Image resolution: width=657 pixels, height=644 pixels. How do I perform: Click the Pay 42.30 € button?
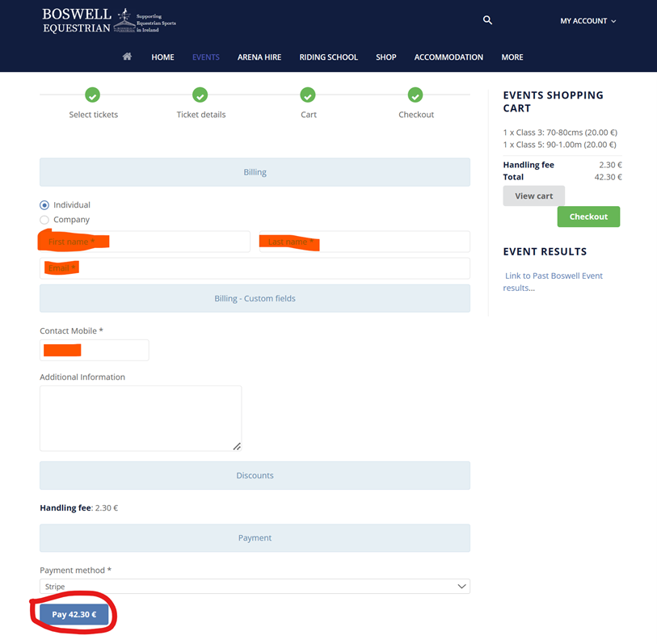[74, 614]
